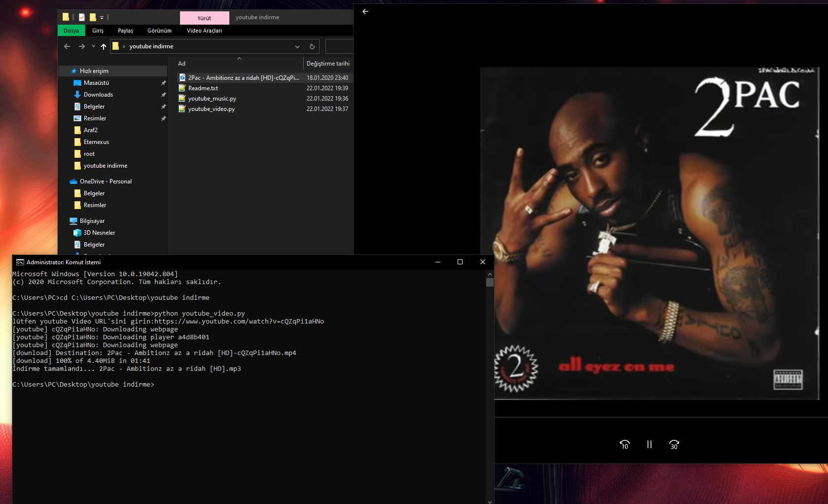This screenshot has width=828, height=504.
Task: Refresh the youtube indirme folder
Action: coord(312,46)
